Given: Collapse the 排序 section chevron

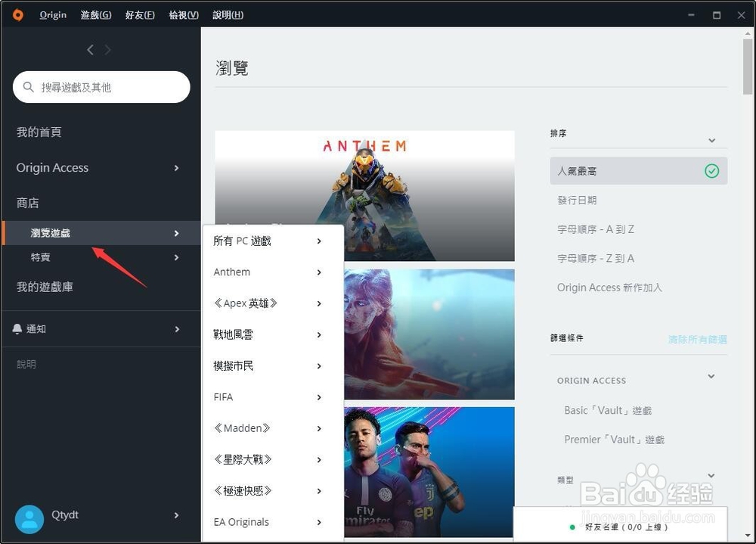Looking at the screenshot, I should coord(711,141).
